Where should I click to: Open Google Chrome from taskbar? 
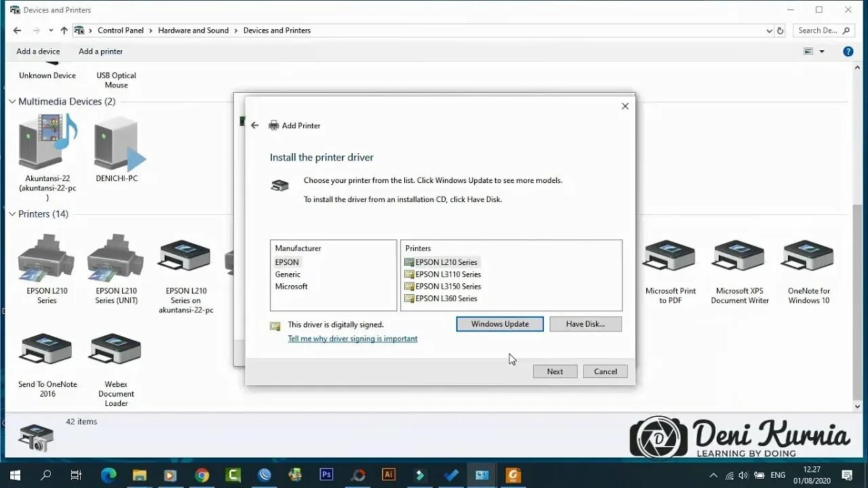click(x=201, y=475)
